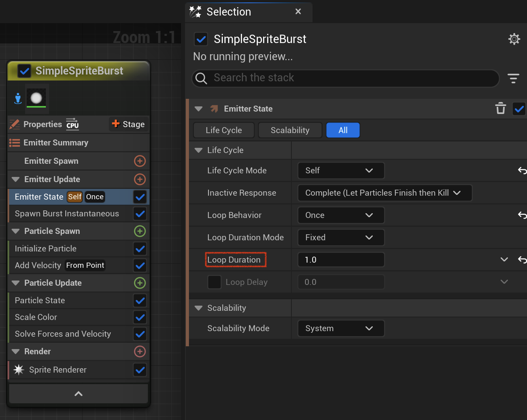
Task: Open the Loop Duration Mode dropdown
Action: 341,237
